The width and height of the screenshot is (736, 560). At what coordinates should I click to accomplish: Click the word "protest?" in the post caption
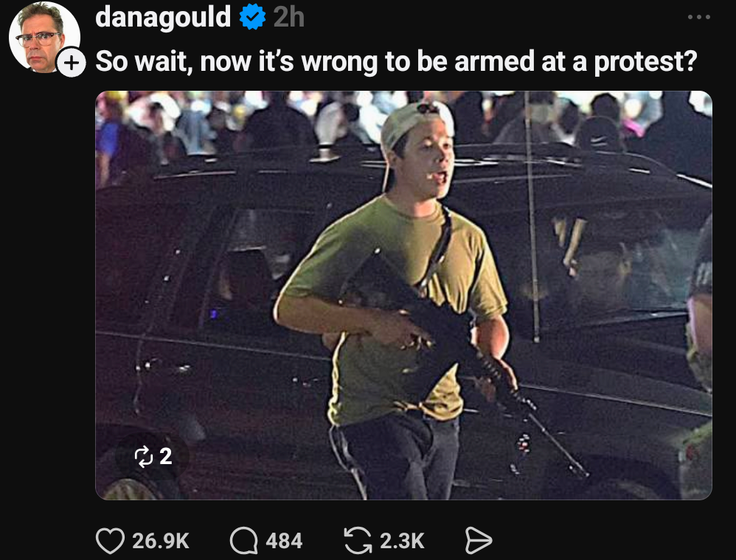tap(646, 62)
